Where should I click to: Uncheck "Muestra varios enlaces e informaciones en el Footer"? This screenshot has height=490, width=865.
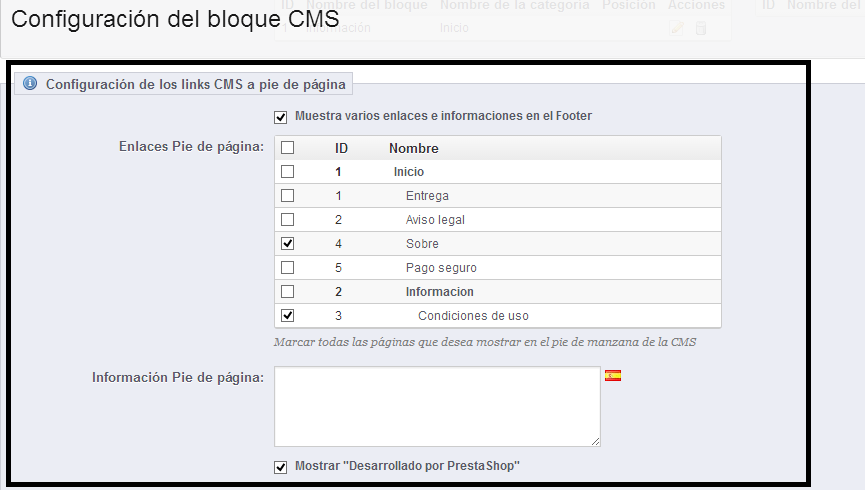281,116
